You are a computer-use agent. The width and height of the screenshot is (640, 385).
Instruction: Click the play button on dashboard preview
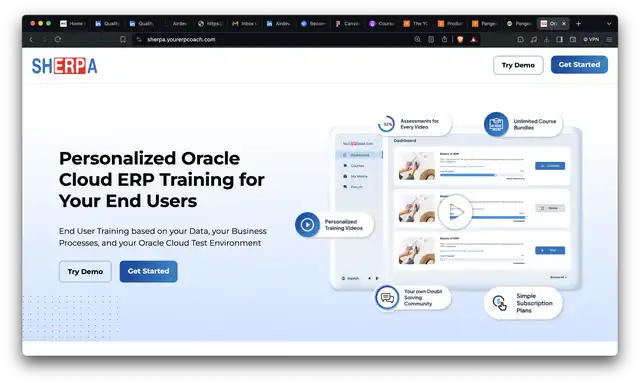[455, 211]
